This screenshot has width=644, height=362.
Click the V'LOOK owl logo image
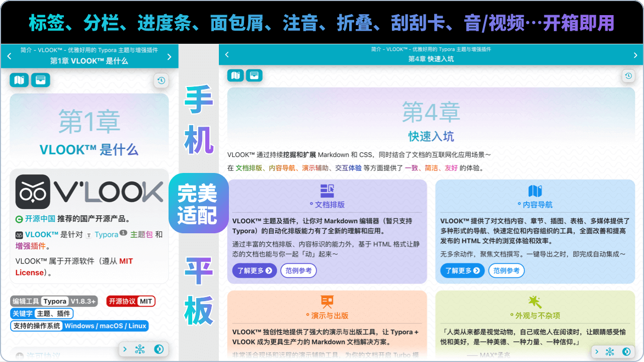coord(89,192)
